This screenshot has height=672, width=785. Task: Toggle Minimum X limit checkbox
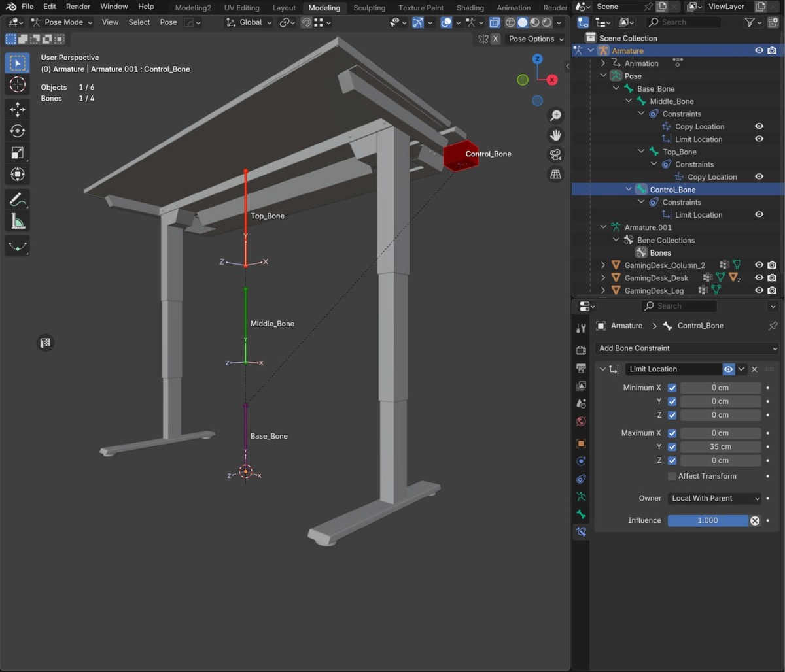(x=672, y=388)
